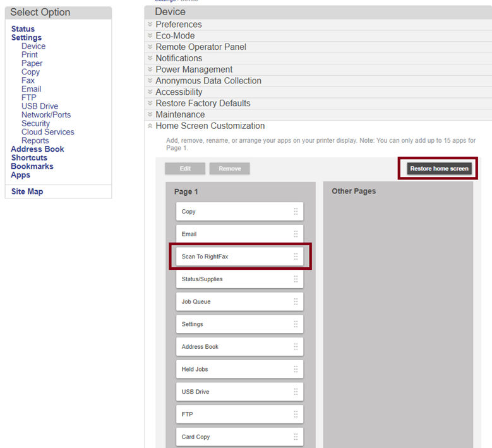This screenshot has width=492, height=448.
Task: Open Apps from the sidebar menu
Action: click(x=20, y=175)
